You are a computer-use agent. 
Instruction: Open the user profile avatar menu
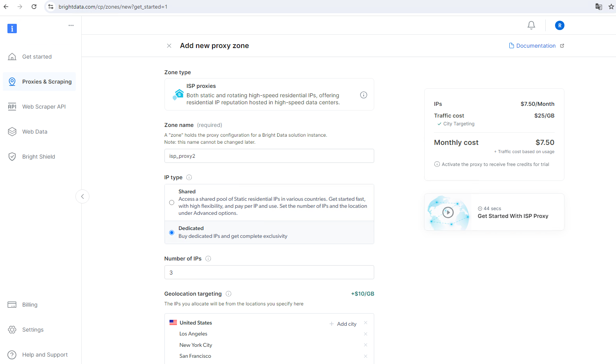click(559, 25)
